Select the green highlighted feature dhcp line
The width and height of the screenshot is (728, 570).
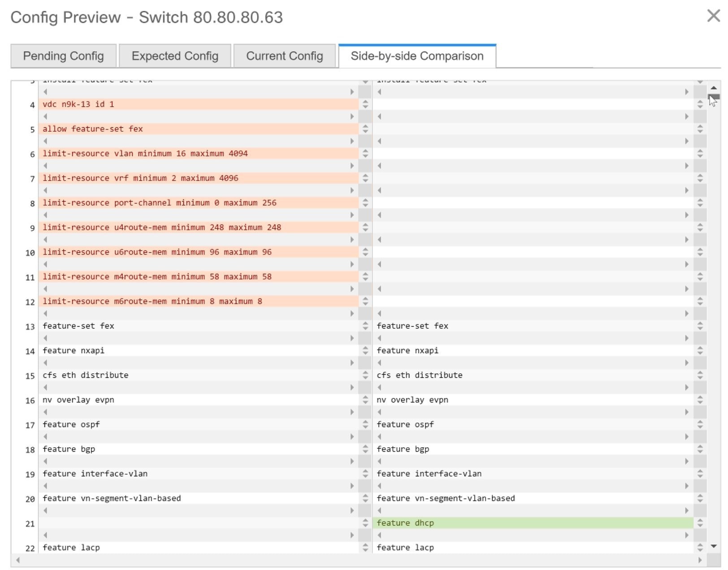[x=406, y=522]
